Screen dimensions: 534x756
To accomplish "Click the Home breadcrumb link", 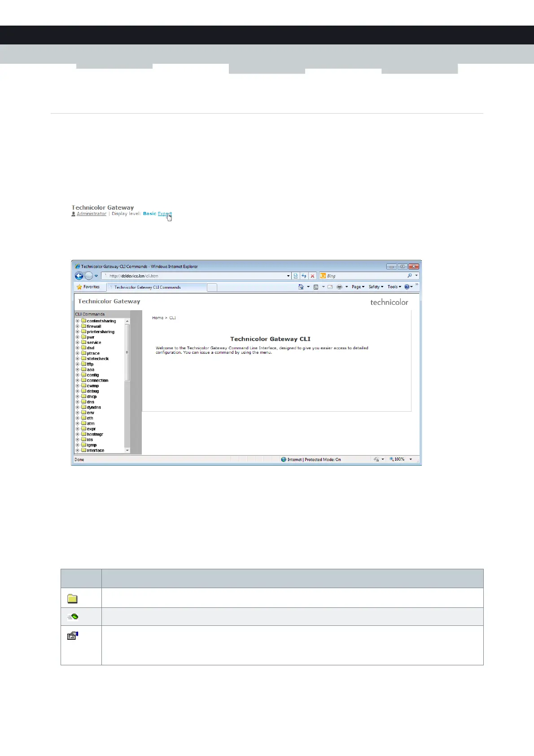I will [158, 318].
